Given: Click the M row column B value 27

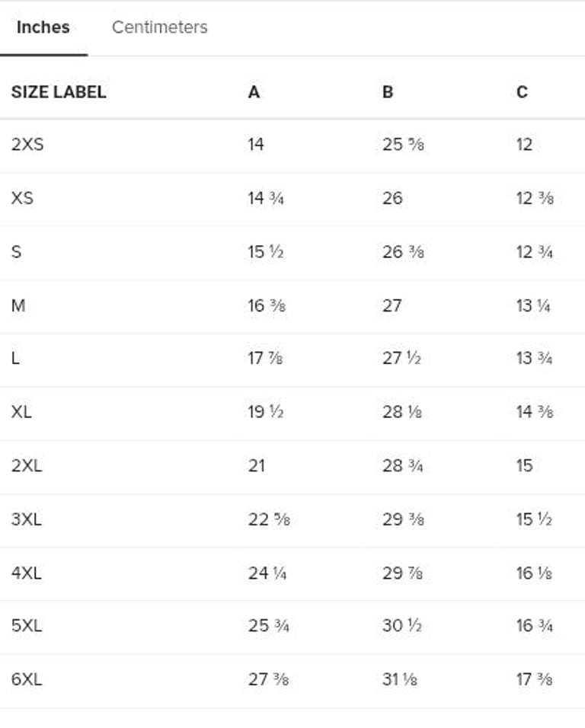Looking at the screenshot, I should click(x=392, y=305).
